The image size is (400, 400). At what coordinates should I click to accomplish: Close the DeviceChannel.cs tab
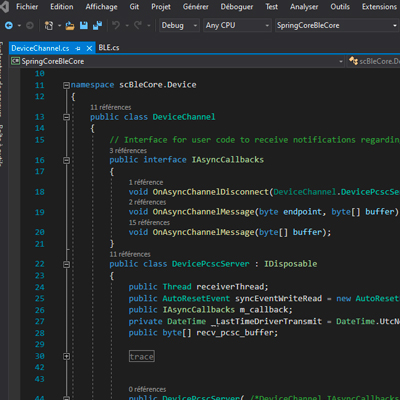tap(89, 48)
